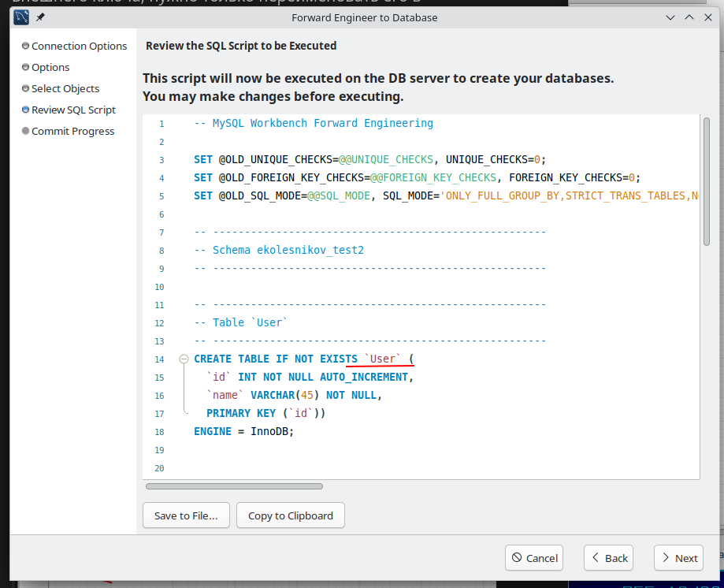Close the Forward Engineer to Database window
This screenshot has height=588, width=724.
pos(707,17)
